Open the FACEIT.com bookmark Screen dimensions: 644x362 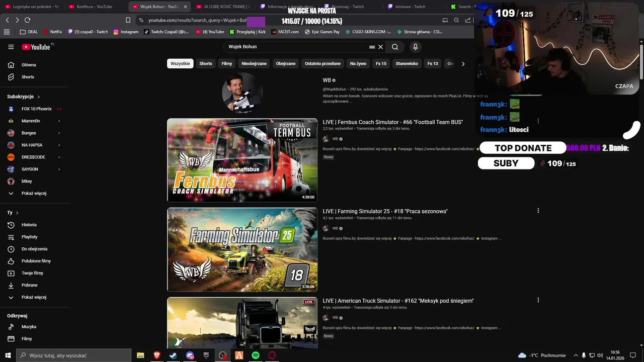coord(285,32)
